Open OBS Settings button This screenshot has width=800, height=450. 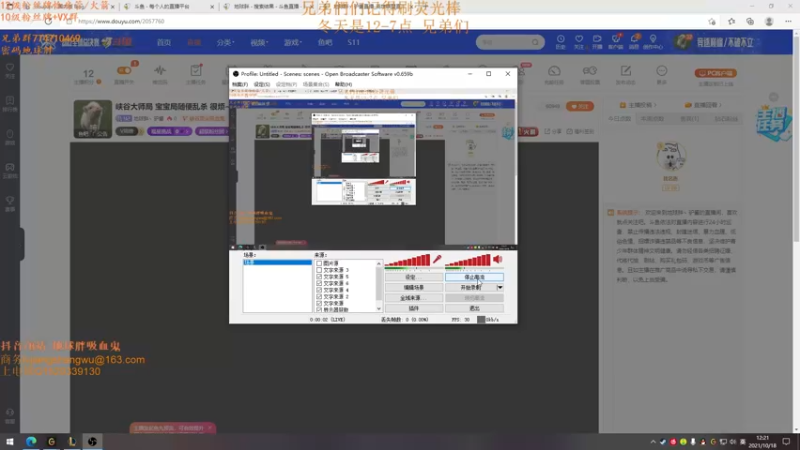pos(413,277)
